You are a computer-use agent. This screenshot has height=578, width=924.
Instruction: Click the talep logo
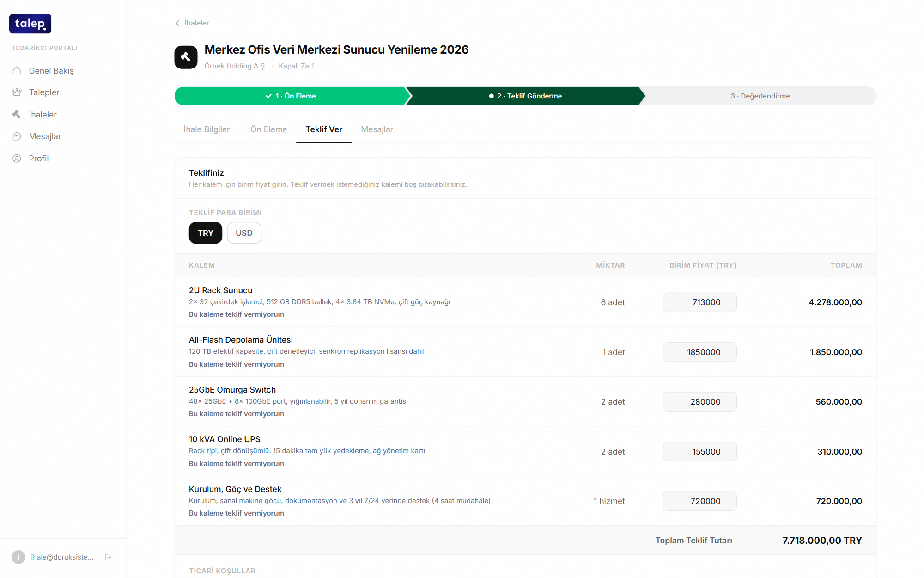click(x=30, y=24)
